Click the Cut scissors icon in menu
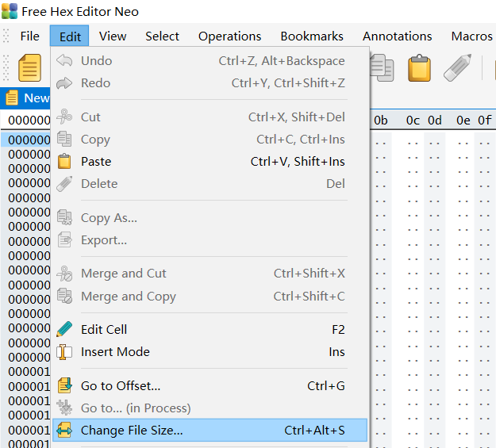Image resolution: width=496 pixels, height=448 pixels. (x=64, y=117)
